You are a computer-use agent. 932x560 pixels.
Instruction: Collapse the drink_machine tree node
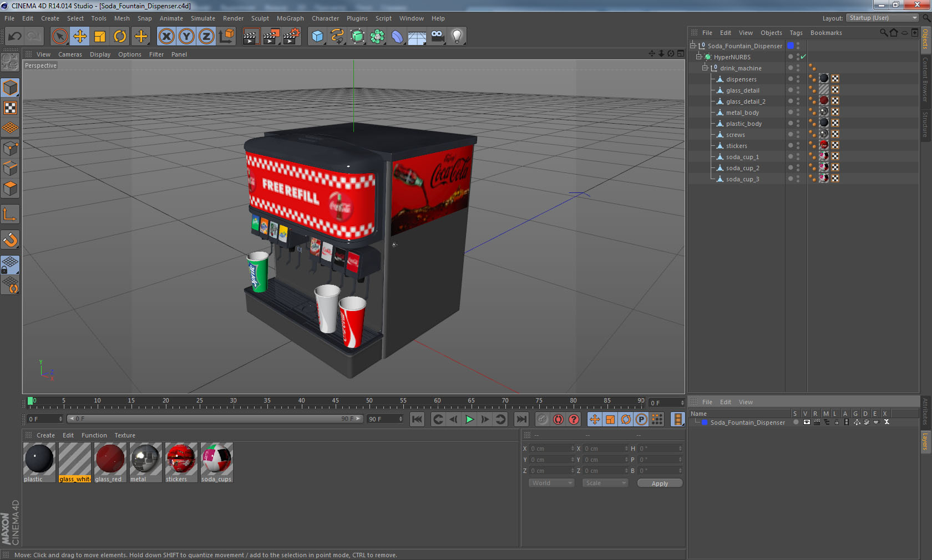(x=705, y=68)
